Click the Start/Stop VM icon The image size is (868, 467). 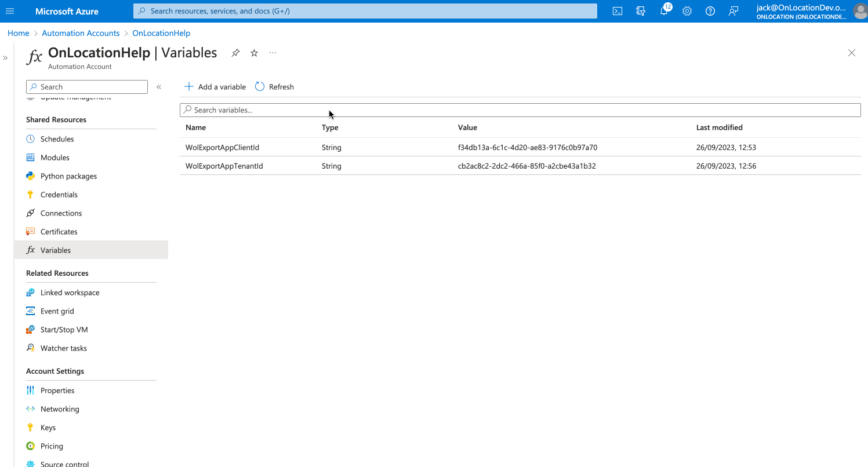pos(31,330)
